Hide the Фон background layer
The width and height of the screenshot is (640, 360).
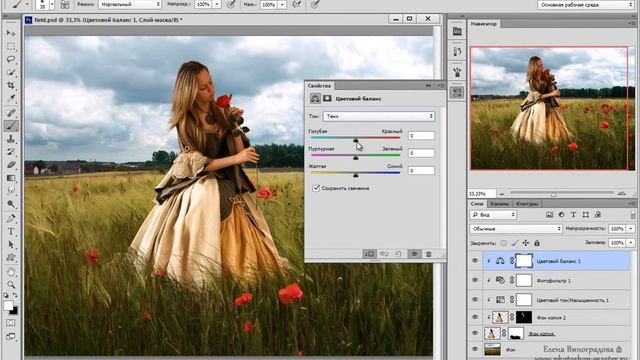[x=475, y=349]
